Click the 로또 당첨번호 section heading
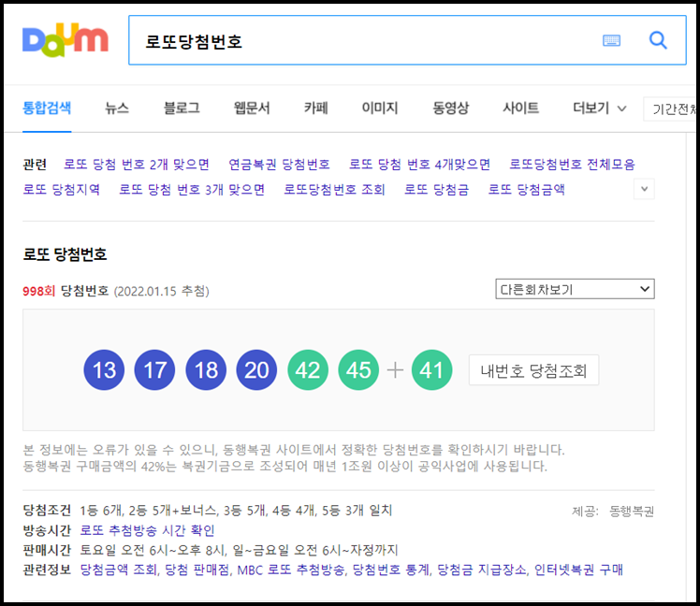The image size is (700, 606). (65, 254)
